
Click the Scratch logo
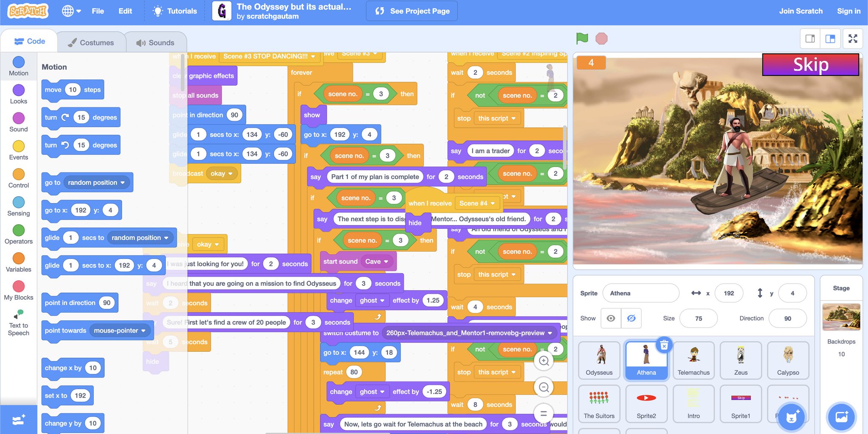tap(28, 11)
